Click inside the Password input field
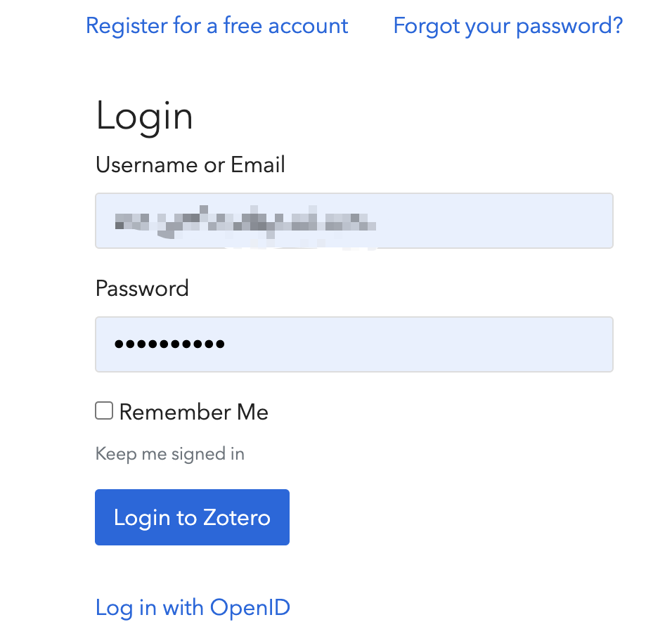Screen dimensions: 672x641 pos(422,344)
